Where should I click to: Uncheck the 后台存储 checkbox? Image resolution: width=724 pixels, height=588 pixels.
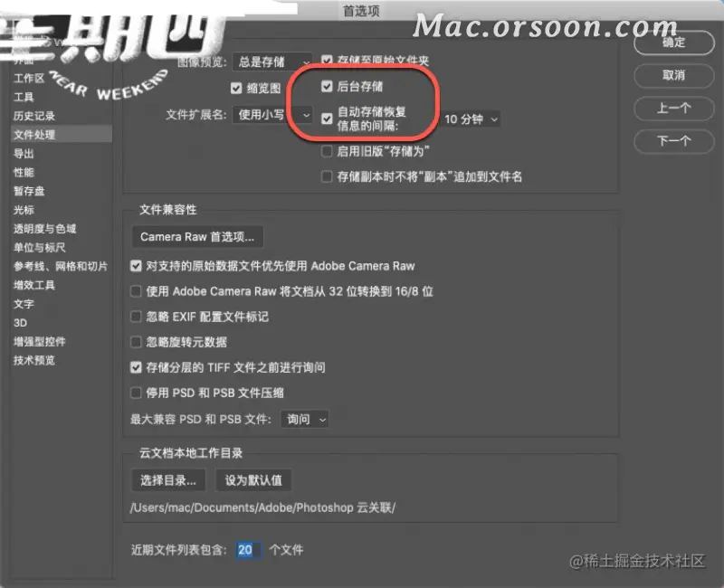point(327,86)
